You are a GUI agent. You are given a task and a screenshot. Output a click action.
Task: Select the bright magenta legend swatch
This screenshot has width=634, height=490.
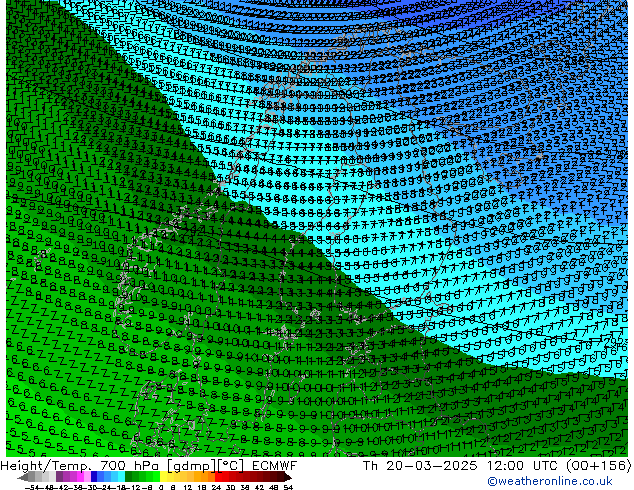(80, 477)
